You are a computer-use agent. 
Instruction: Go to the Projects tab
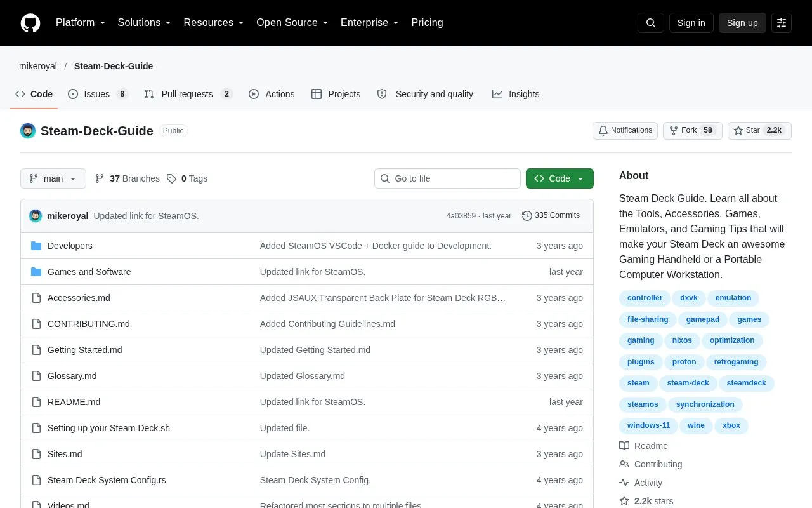[336, 94]
